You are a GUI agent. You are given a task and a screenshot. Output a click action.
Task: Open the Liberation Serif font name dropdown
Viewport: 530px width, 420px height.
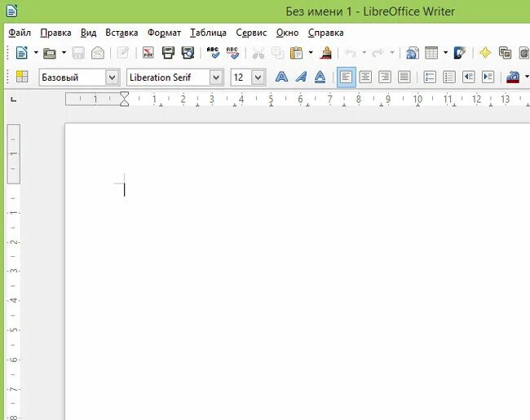[x=216, y=77]
